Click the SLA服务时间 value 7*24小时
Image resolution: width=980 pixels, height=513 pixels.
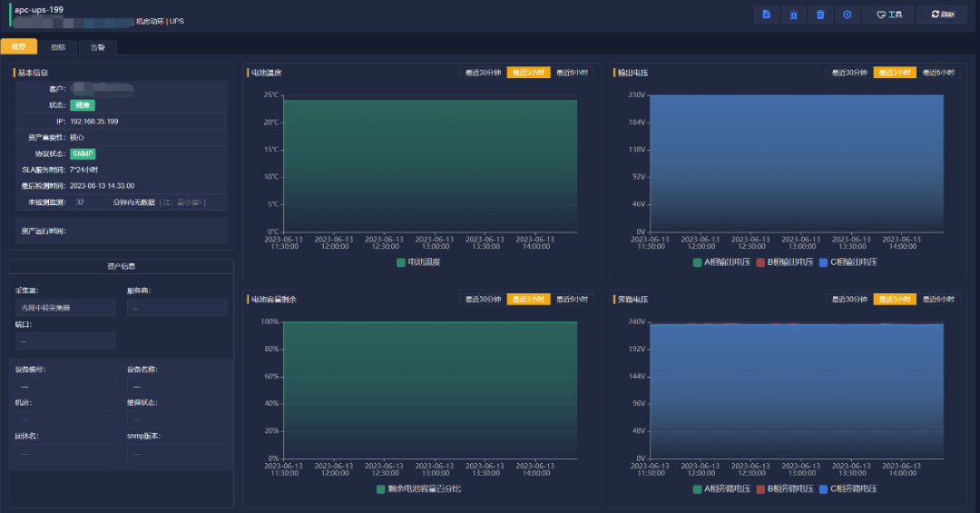83,170
